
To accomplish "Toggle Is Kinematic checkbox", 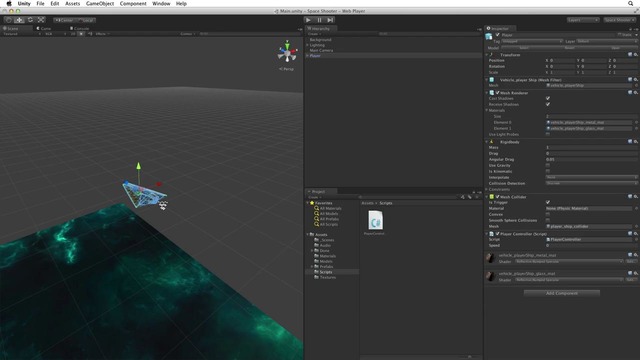I will (548, 171).
